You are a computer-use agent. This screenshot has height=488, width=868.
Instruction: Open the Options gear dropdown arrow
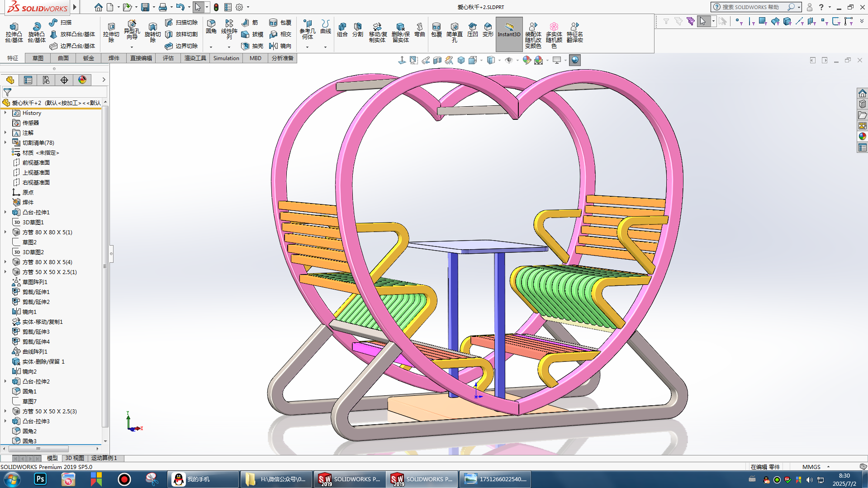248,7
